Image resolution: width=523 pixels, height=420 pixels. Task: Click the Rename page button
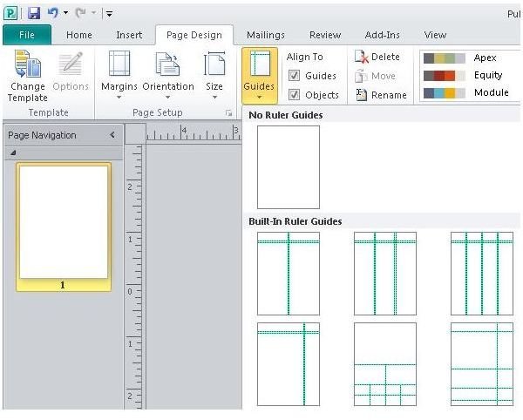[x=381, y=95]
